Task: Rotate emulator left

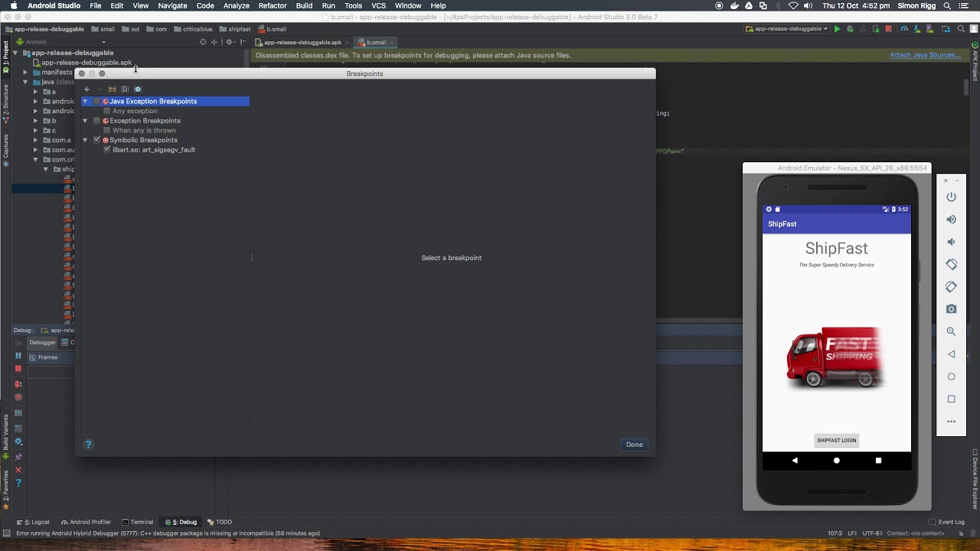Action: tap(951, 264)
